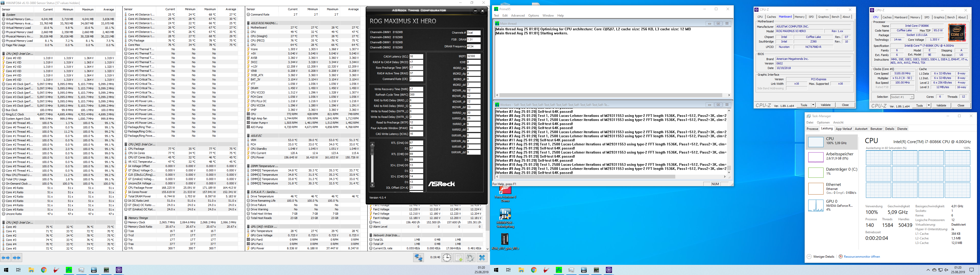Open the Socket #1 selection dropdown in CPU-Z
The width and height of the screenshot is (980, 275).
(x=902, y=97)
